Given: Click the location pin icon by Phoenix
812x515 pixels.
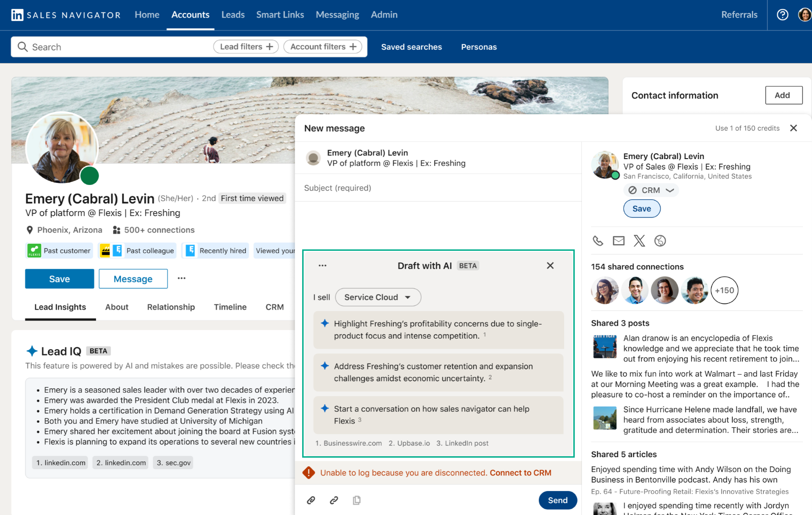Looking at the screenshot, I should click(30, 230).
